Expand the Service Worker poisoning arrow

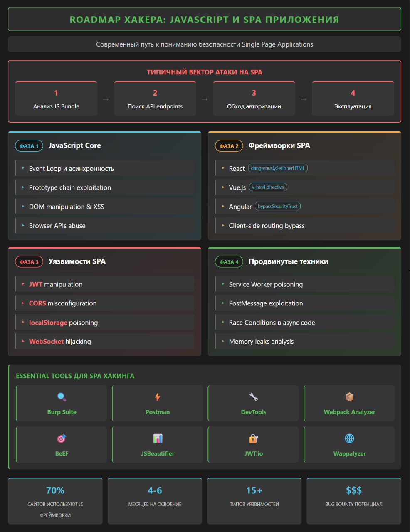pos(223,284)
